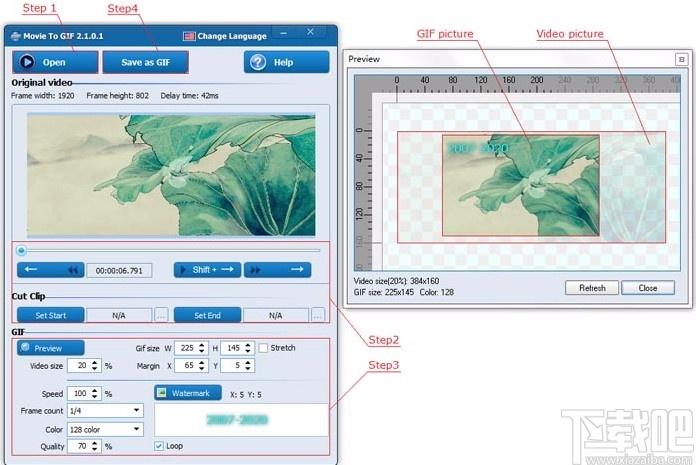Click the Set End N/A value field
Viewport: 696px width, 465px height.
pyautogui.click(x=276, y=315)
